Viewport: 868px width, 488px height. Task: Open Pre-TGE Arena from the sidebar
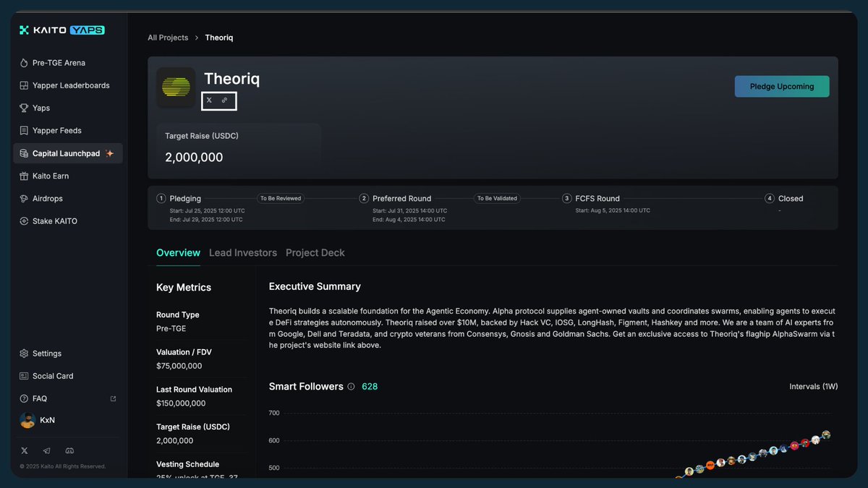pos(67,63)
